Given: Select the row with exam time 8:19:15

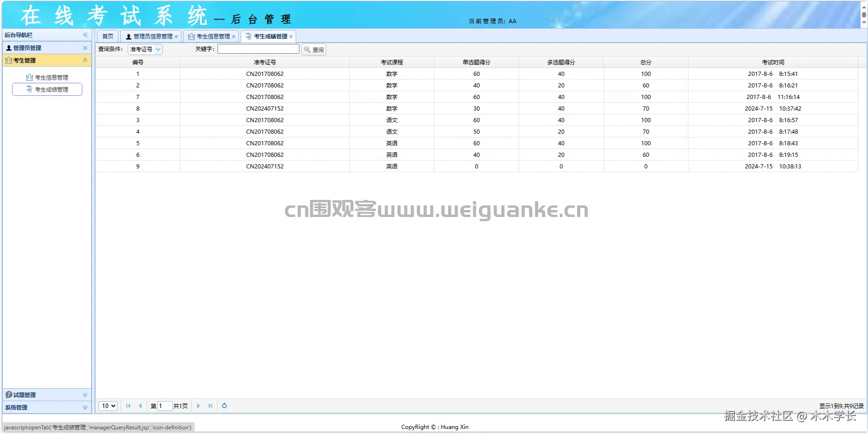Looking at the screenshot, I should point(477,155).
